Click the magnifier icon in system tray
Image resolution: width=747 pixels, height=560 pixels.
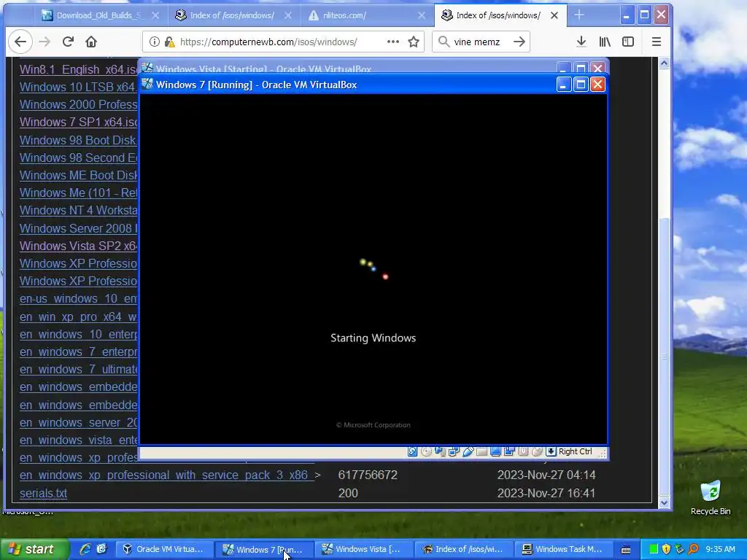693,549
